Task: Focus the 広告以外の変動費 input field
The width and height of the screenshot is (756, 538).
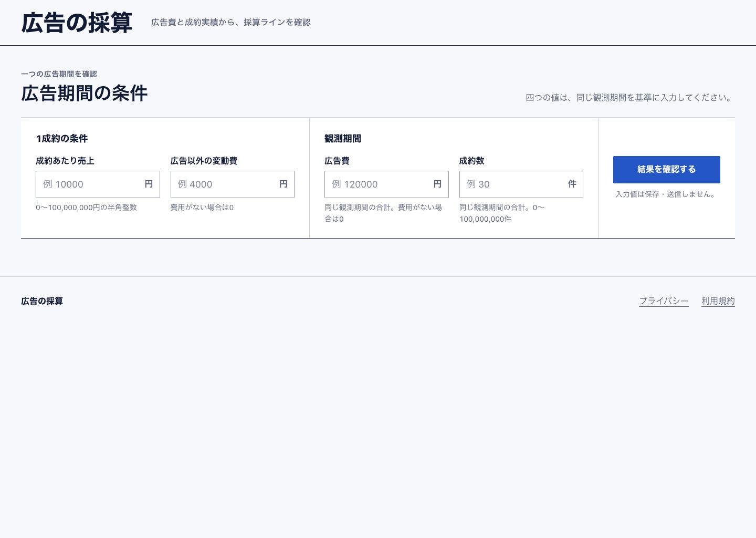Action: pos(232,184)
